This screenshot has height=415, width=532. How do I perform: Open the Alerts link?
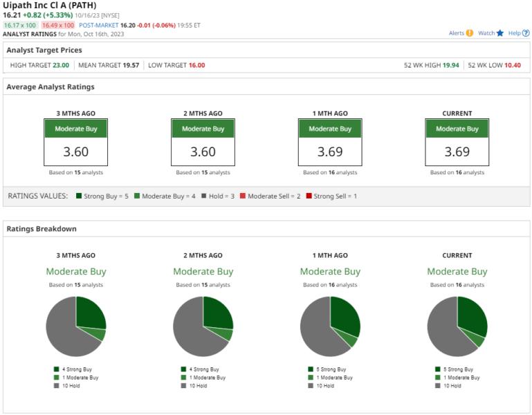pos(457,33)
